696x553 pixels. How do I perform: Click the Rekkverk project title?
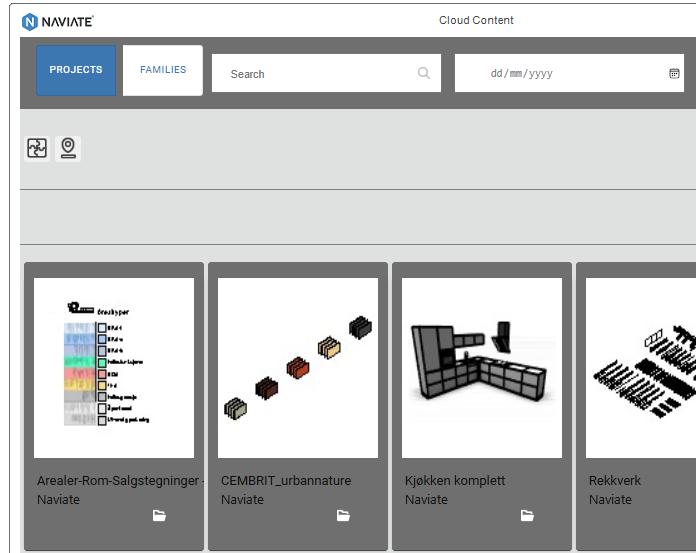coord(615,481)
